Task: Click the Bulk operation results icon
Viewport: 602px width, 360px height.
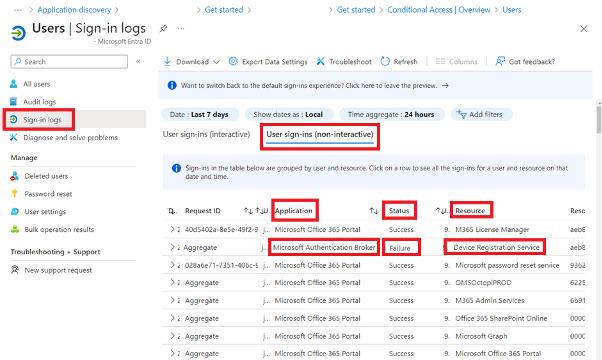Action: tap(15, 229)
